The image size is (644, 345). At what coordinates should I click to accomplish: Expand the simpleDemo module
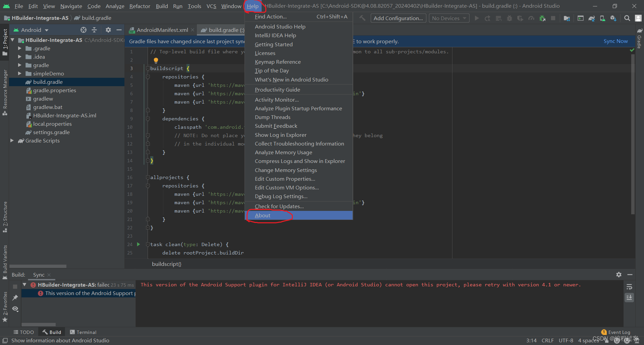[19, 73]
